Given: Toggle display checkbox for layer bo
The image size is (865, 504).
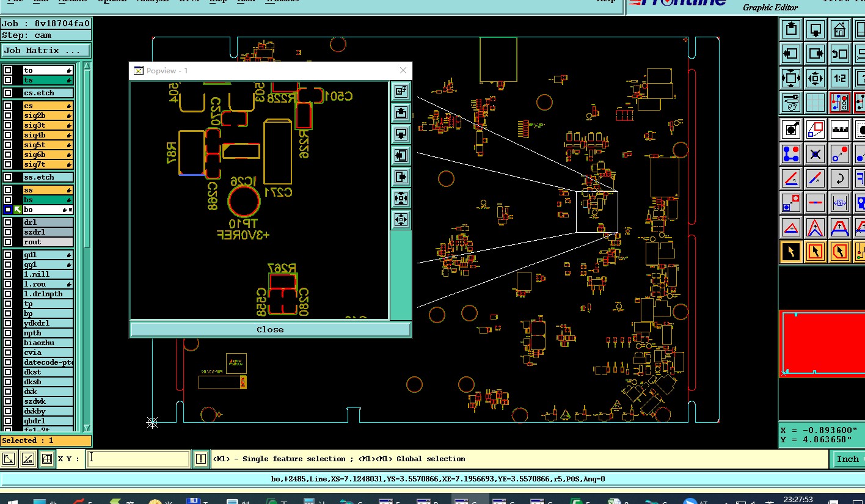Looking at the screenshot, I should tap(8, 210).
